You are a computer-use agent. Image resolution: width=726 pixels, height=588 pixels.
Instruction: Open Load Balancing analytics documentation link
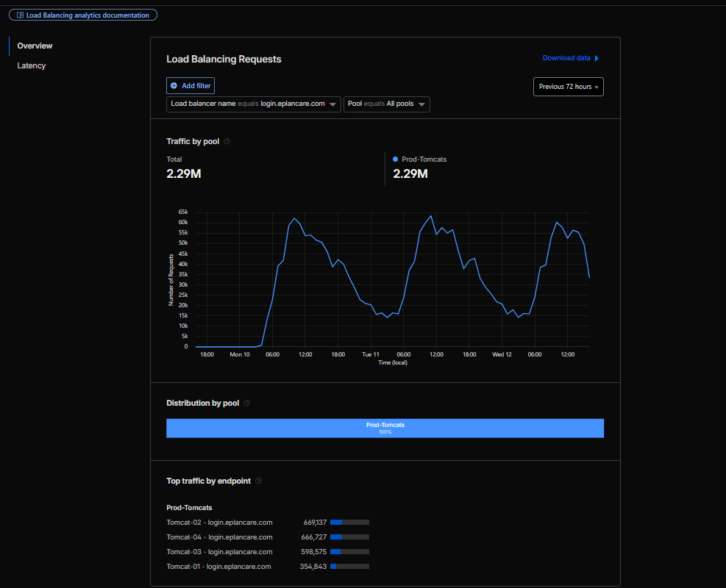(x=87, y=15)
